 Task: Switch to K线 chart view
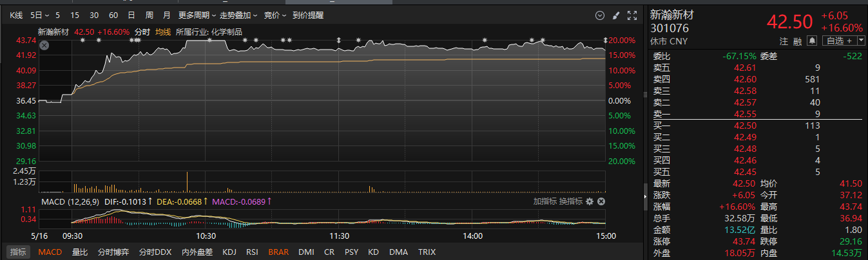(x=17, y=15)
